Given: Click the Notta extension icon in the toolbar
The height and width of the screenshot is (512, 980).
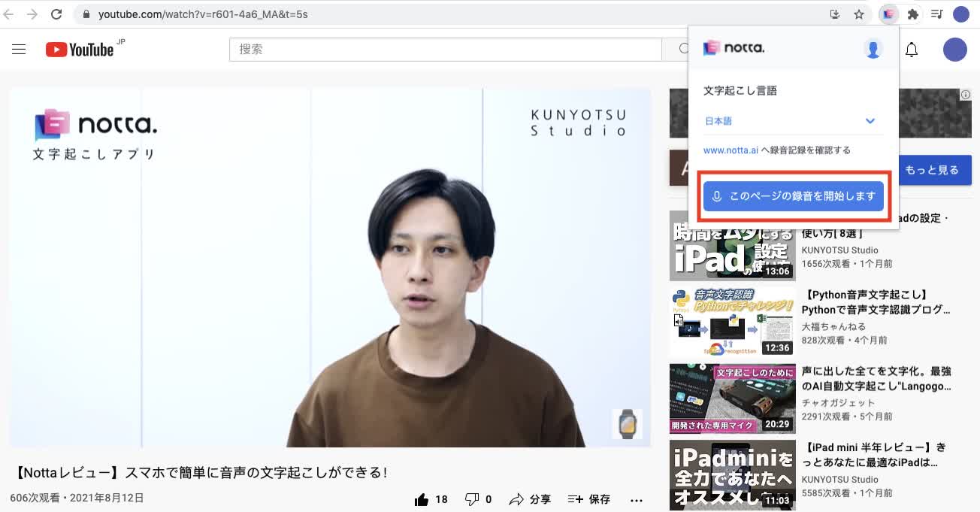Looking at the screenshot, I should point(889,14).
